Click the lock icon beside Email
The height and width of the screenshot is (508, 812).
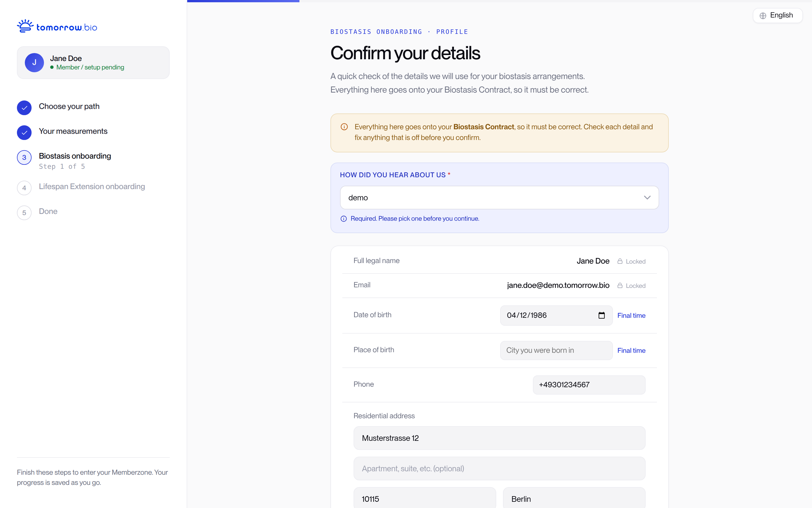pyautogui.click(x=620, y=285)
